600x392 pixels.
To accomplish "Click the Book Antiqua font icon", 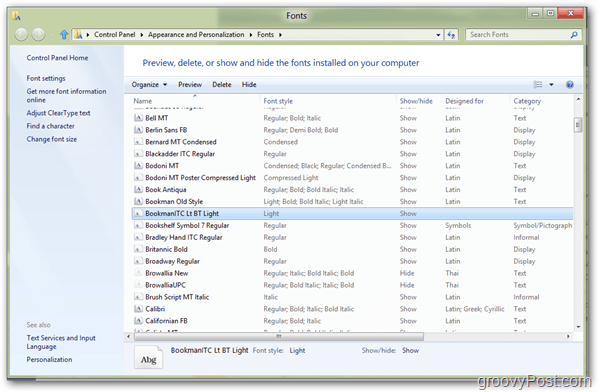I will click(139, 189).
